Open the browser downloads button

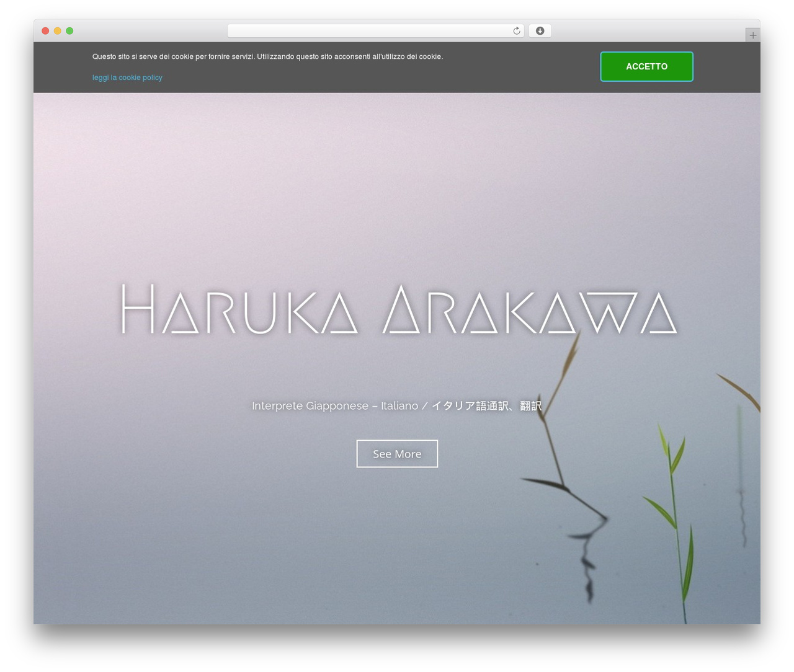click(540, 31)
